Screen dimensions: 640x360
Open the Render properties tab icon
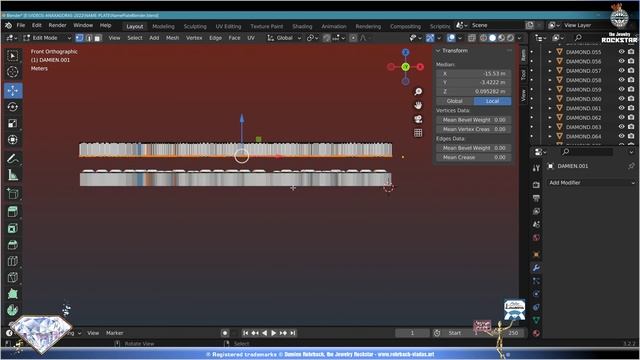pos(536,185)
